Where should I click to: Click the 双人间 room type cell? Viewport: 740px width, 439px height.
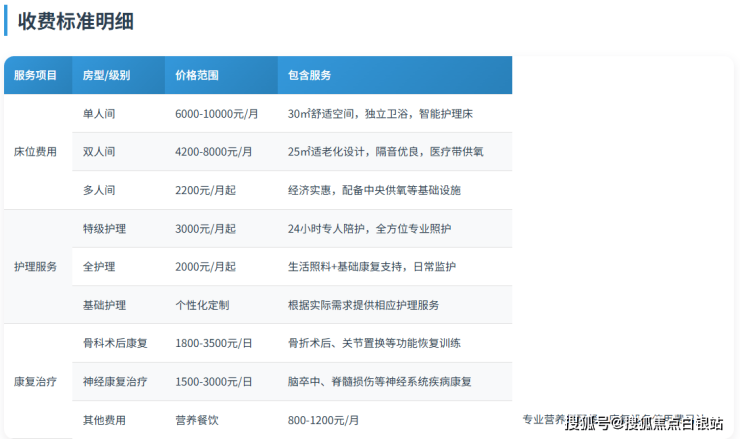(x=99, y=152)
